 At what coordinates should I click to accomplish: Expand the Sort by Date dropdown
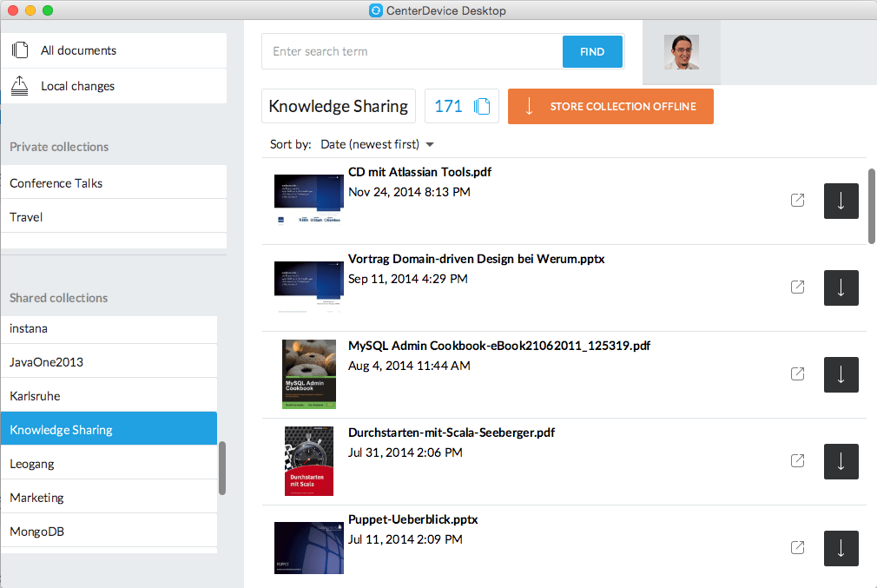pyautogui.click(x=377, y=144)
